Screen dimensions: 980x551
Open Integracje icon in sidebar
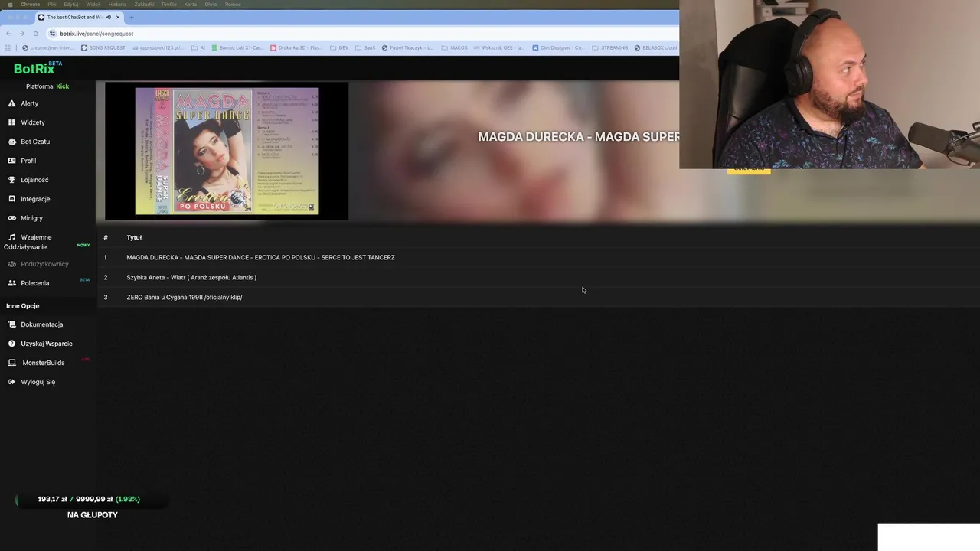point(11,199)
